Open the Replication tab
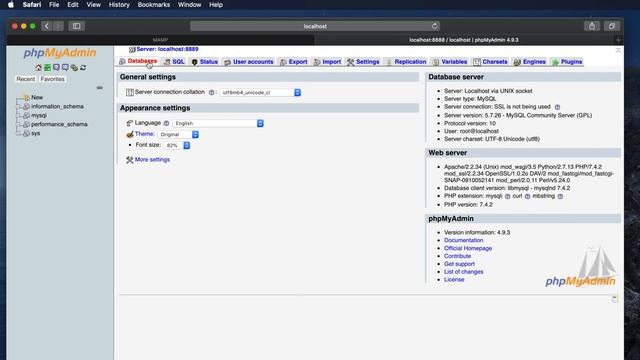Image resolution: width=640 pixels, height=360 pixels. point(406,62)
